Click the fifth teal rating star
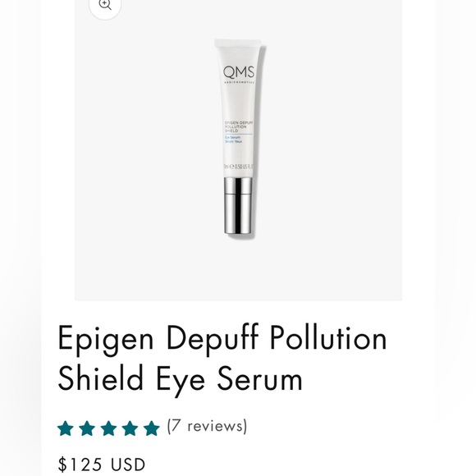This screenshot has height=476, width=476. click(152, 428)
